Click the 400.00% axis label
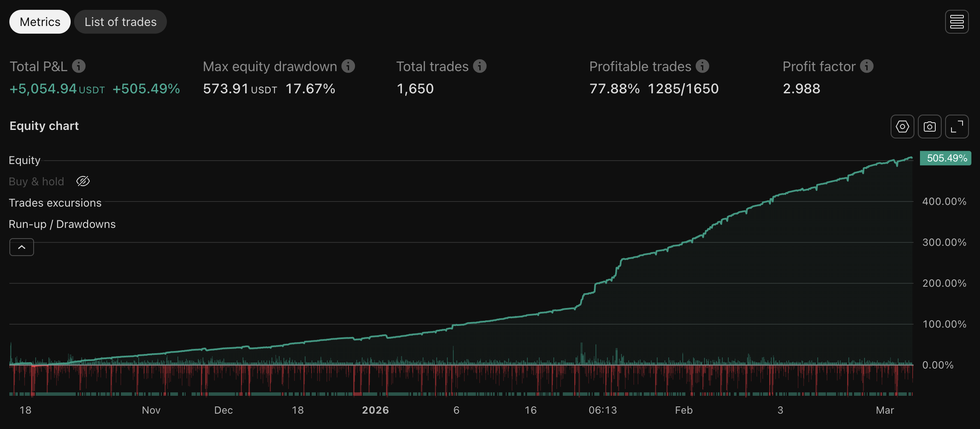Image resolution: width=980 pixels, height=429 pixels. (944, 202)
